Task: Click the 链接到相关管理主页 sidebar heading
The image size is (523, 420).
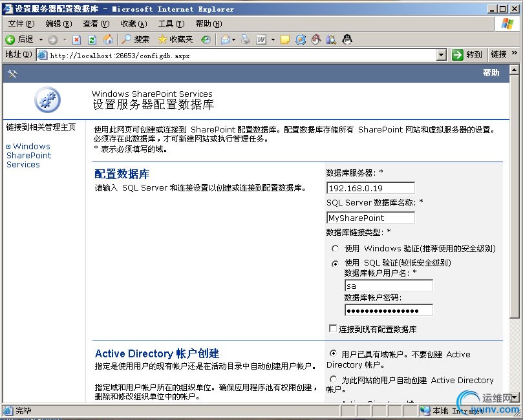Action: tap(41, 127)
